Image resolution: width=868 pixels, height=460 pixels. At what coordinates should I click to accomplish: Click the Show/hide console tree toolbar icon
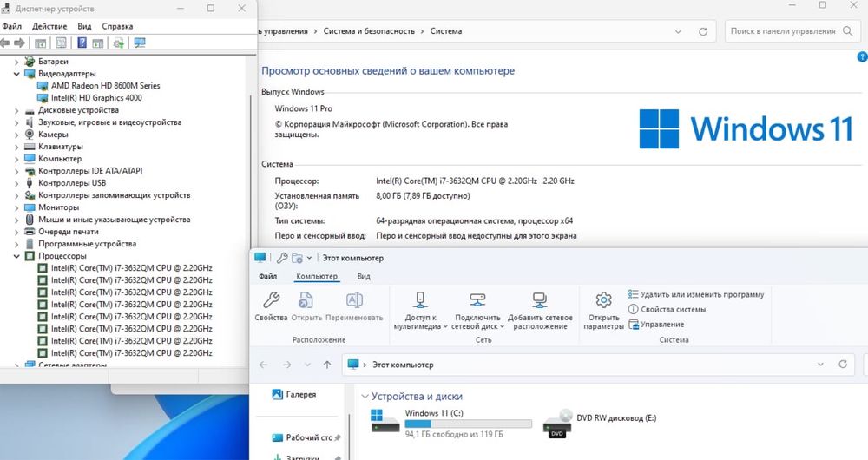coord(41,43)
